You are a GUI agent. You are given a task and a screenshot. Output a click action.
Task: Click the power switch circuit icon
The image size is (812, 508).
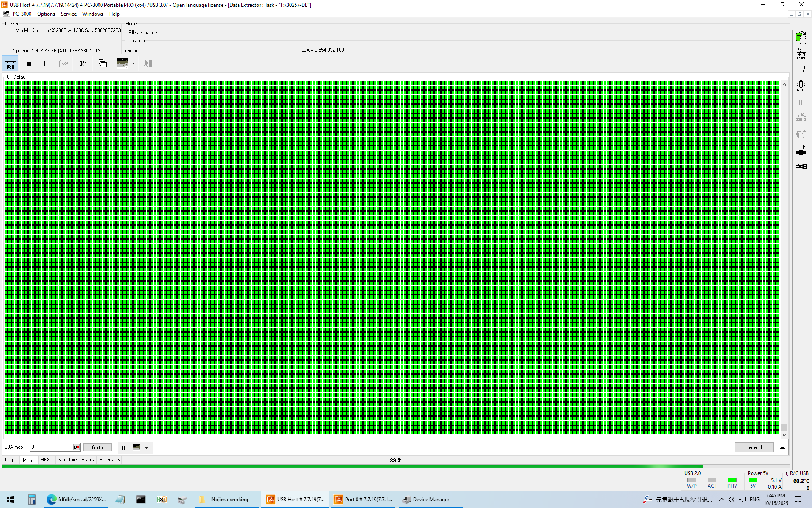click(801, 70)
